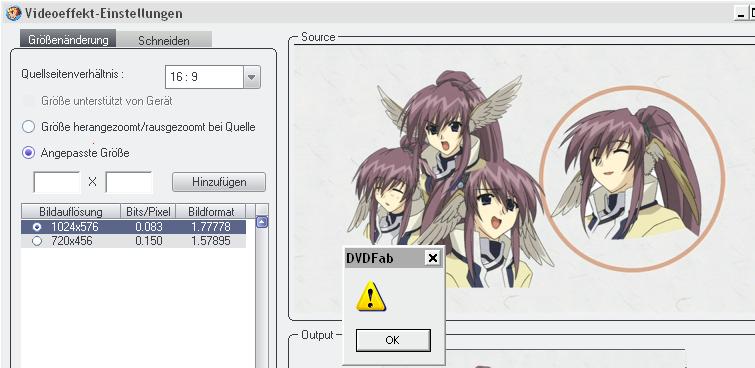Switch to the Schneiden tab

pyautogui.click(x=164, y=40)
